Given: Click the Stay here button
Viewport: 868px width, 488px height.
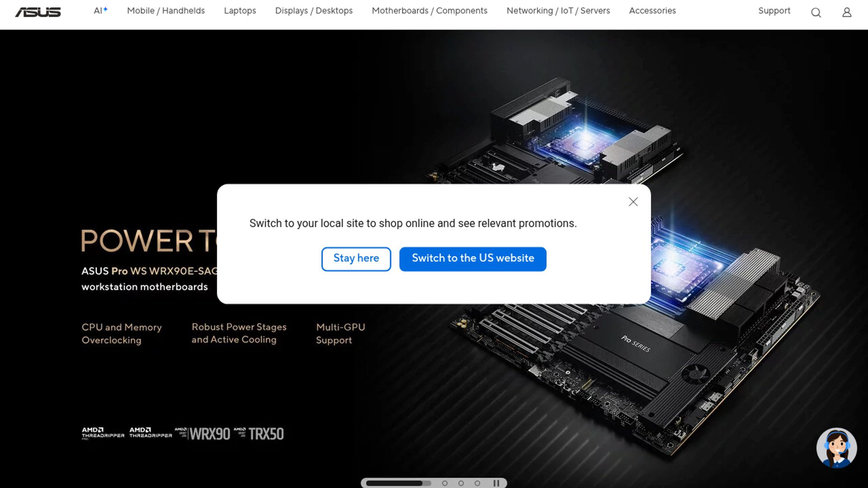Looking at the screenshot, I should tap(356, 259).
